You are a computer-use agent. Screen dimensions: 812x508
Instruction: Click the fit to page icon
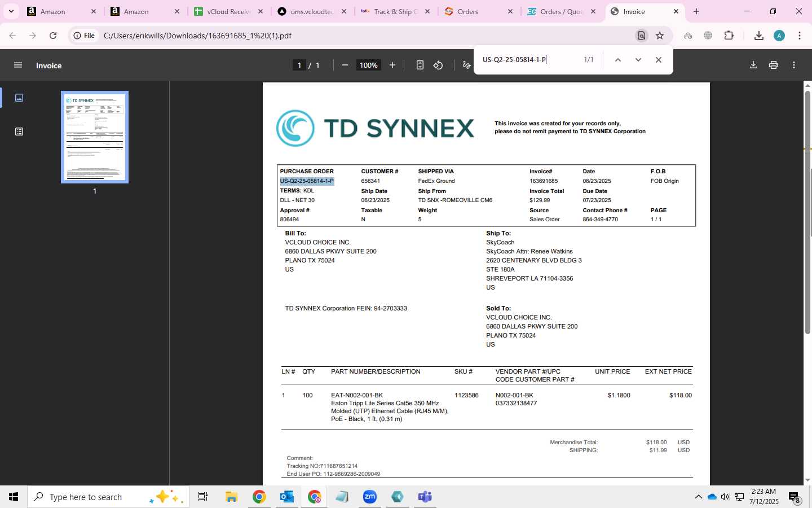click(420, 65)
